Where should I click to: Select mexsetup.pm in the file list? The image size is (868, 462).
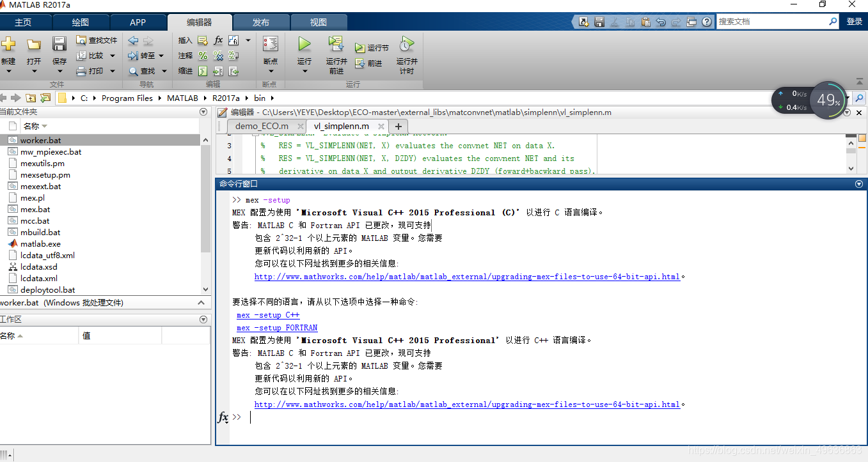(x=45, y=174)
